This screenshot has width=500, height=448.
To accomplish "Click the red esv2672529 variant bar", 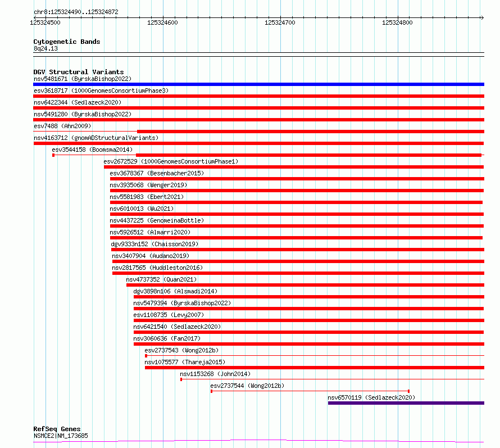I will [294, 167].
